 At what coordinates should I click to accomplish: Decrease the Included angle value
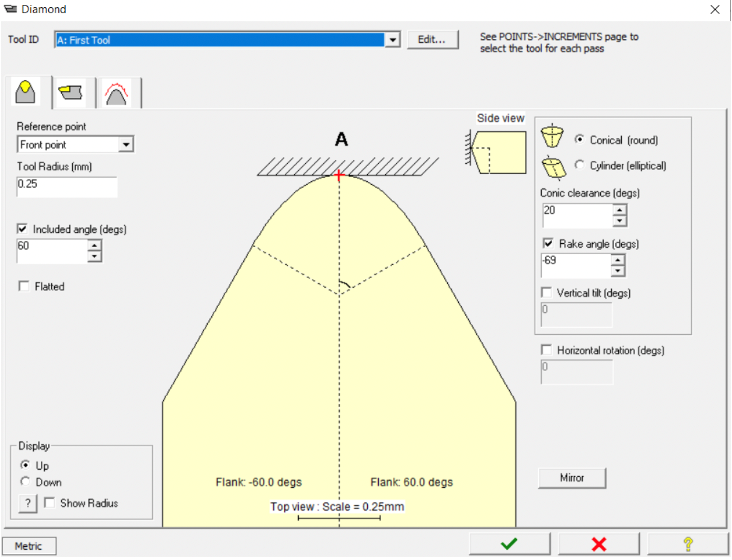point(94,257)
